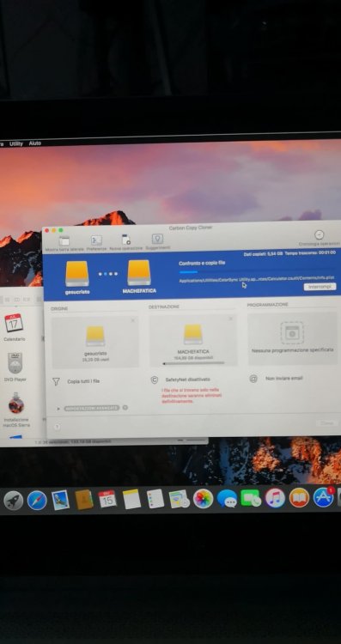341x644 pixels.
Task: Open Preferenze from the toolbar
Action: pos(96,240)
